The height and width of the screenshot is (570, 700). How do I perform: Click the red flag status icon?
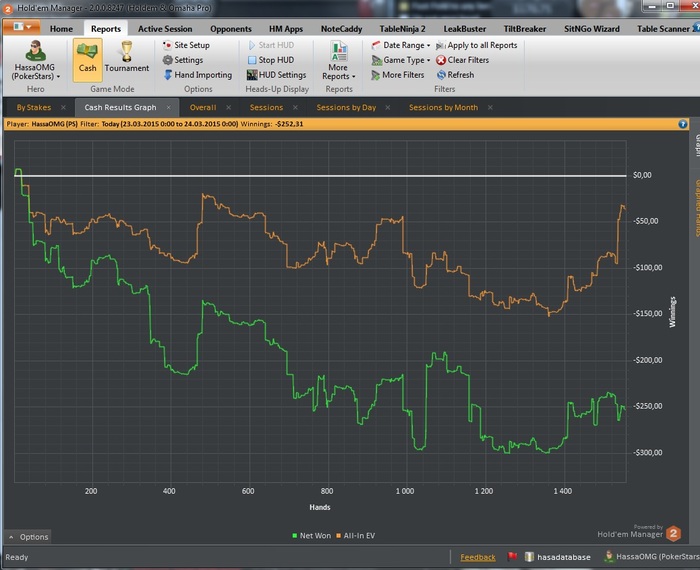pyautogui.click(x=512, y=557)
